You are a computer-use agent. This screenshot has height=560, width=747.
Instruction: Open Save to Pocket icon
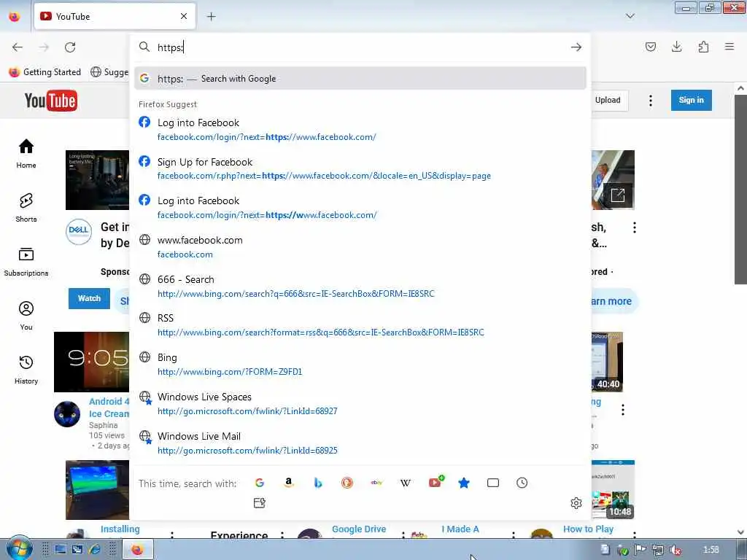[x=650, y=47]
